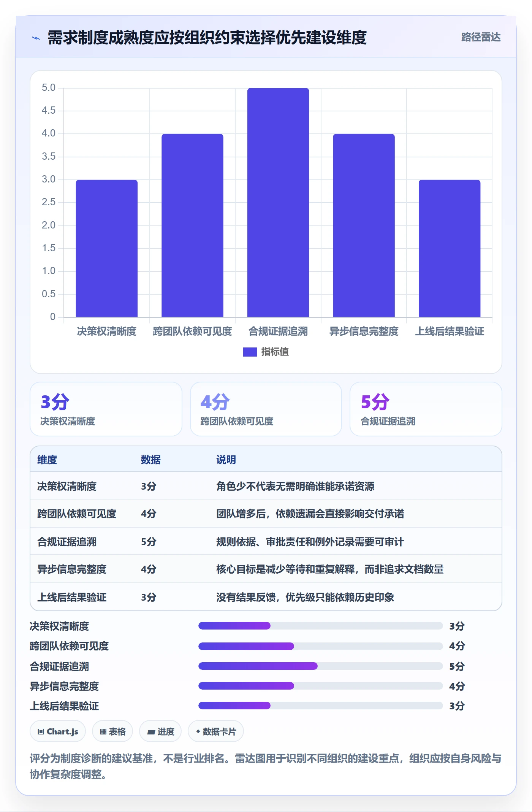Screen dimensions: 532x812
Task: Click the 跨团队依赖可见度 bar in the chart
Action: (x=192, y=225)
